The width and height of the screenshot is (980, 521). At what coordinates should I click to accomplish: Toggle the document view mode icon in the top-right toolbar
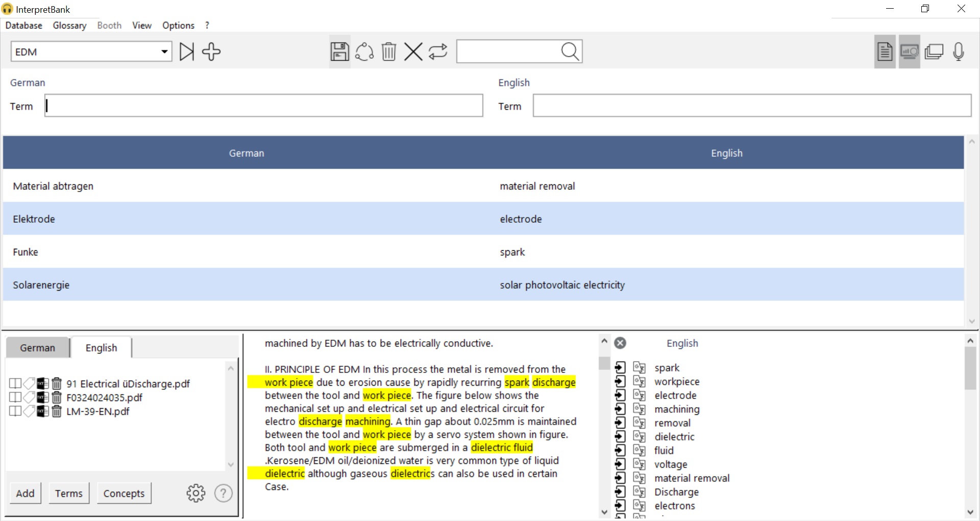885,52
